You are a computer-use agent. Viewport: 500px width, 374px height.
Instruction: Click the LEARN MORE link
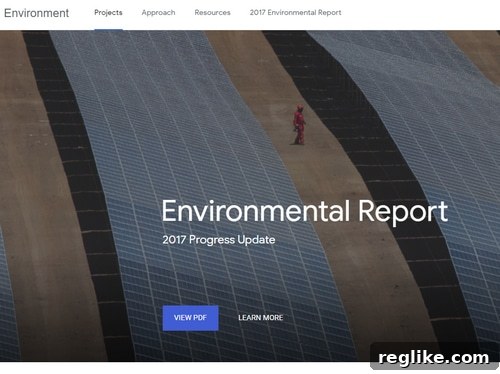[x=261, y=318]
